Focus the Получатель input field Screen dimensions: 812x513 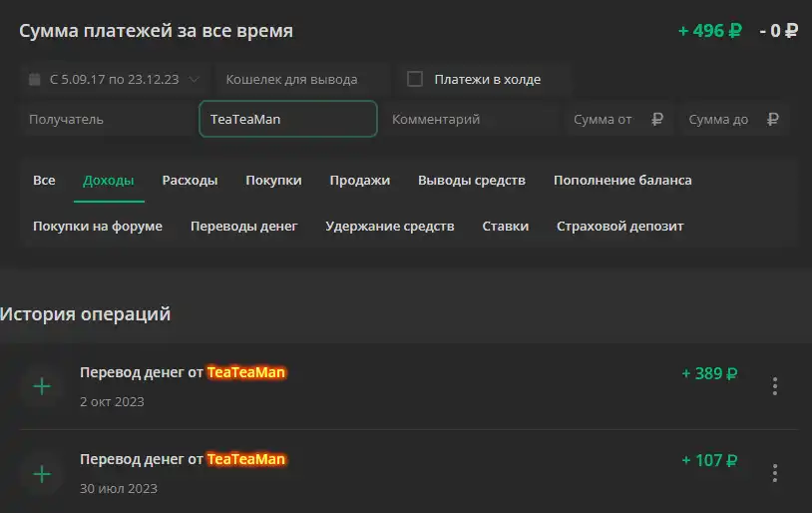tap(110, 119)
